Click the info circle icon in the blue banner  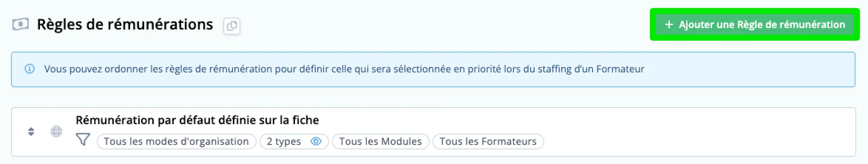point(30,69)
